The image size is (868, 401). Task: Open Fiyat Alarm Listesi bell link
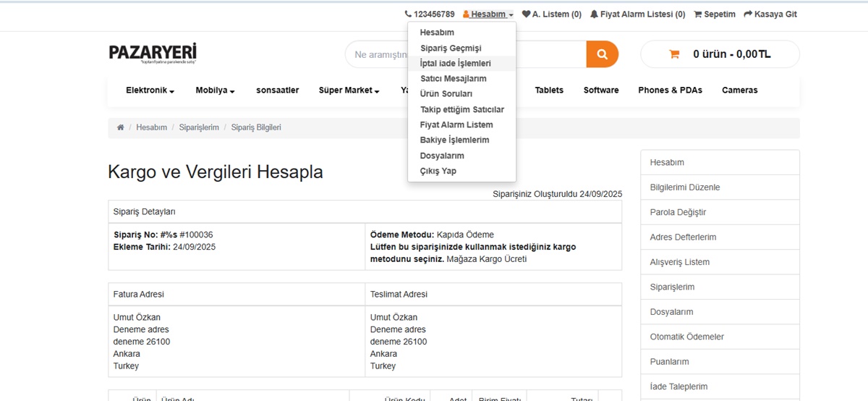click(637, 14)
